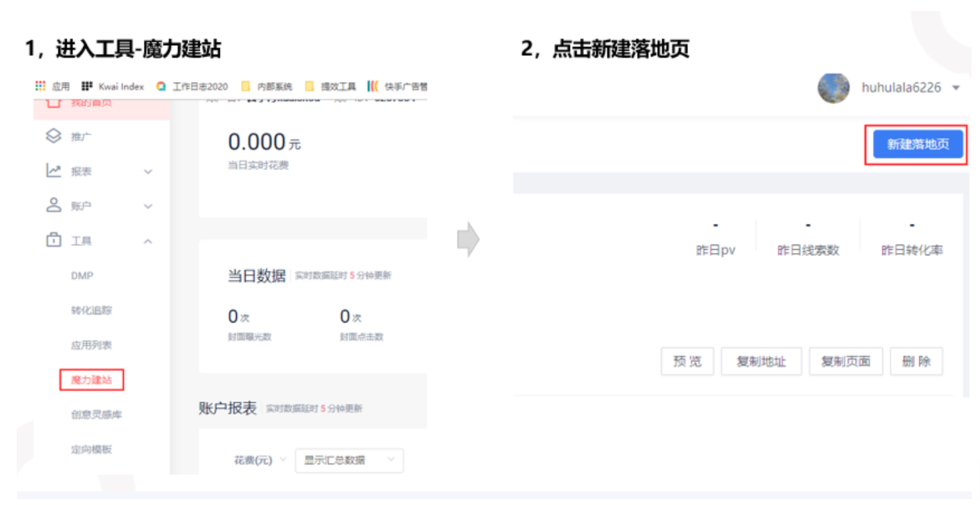Click the huhulala6226 avatar thumbnail

(833, 88)
